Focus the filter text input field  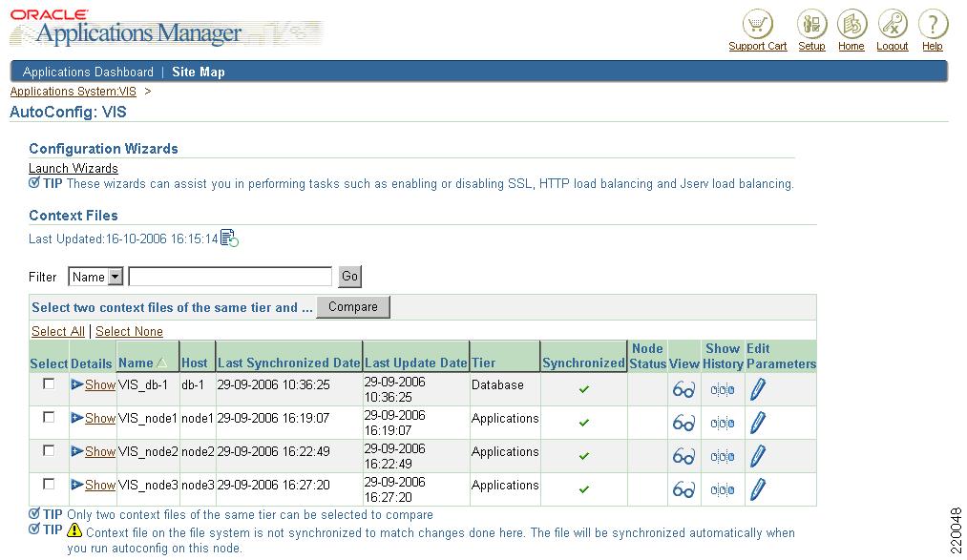tap(230, 277)
